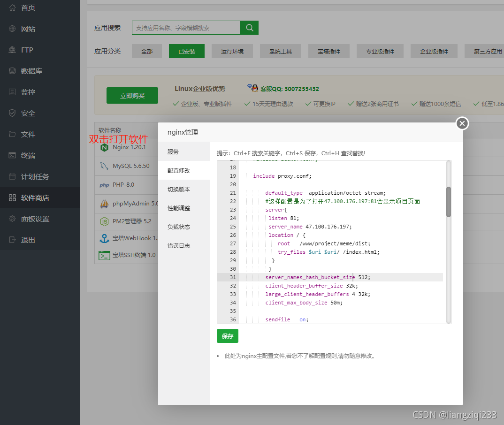Click the shield icon beside 安全

point(12,113)
